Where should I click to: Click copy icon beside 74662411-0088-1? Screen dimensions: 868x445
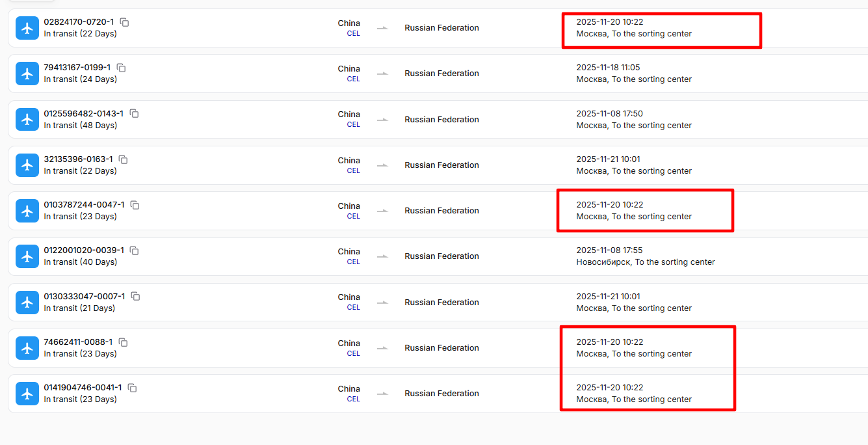coord(123,342)
